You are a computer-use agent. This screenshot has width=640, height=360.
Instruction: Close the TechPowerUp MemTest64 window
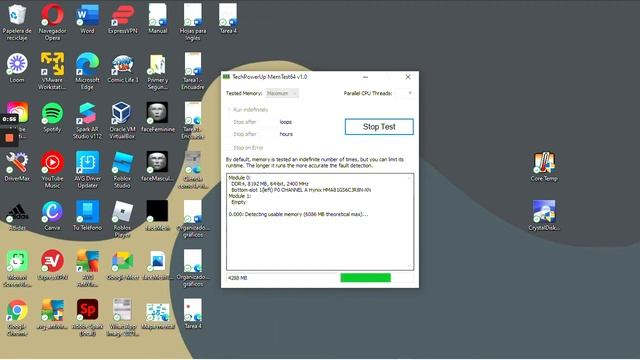408,77
